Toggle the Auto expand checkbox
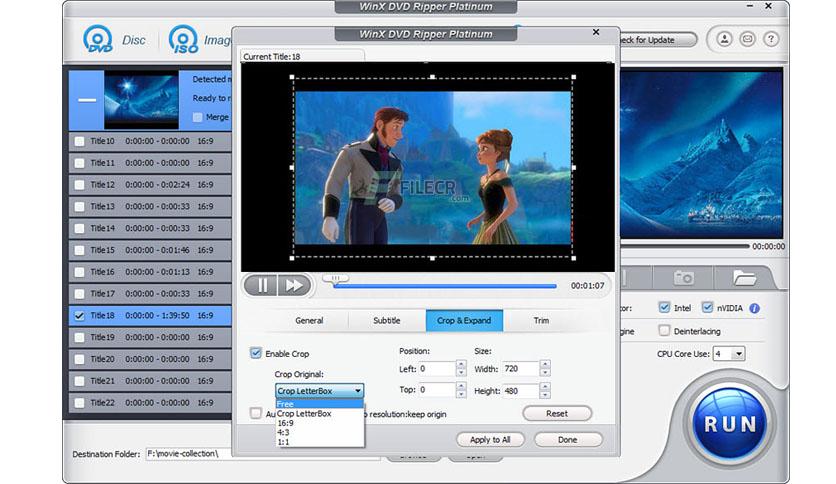Viewport: 836px width, 484px height. [256, 413]
